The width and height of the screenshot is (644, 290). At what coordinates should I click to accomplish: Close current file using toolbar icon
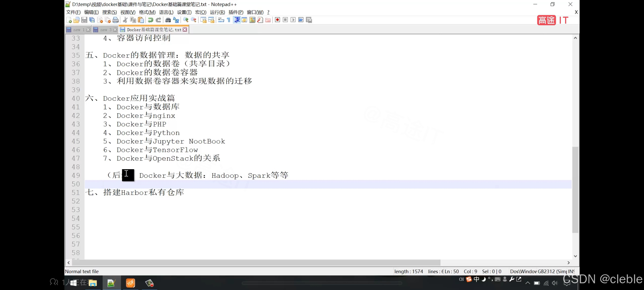tap(100, 20)
